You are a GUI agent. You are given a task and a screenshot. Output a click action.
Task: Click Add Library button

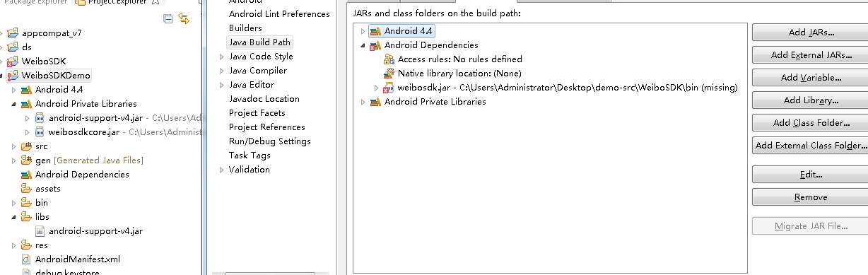click(x=811, y=100)
